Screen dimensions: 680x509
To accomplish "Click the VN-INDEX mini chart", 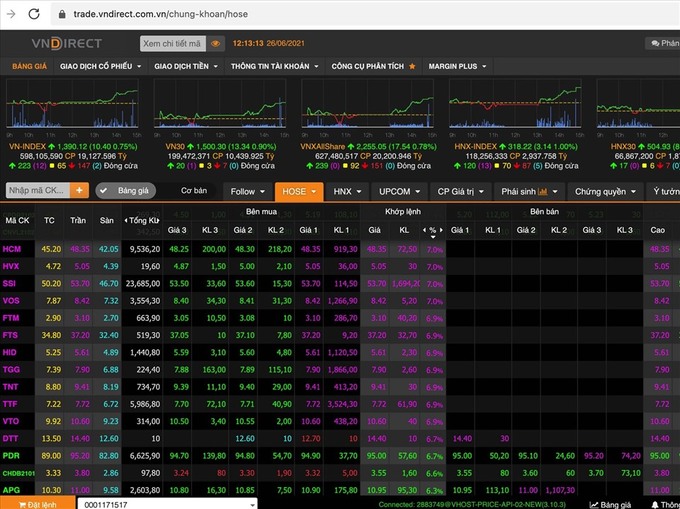I will (72, 104).
